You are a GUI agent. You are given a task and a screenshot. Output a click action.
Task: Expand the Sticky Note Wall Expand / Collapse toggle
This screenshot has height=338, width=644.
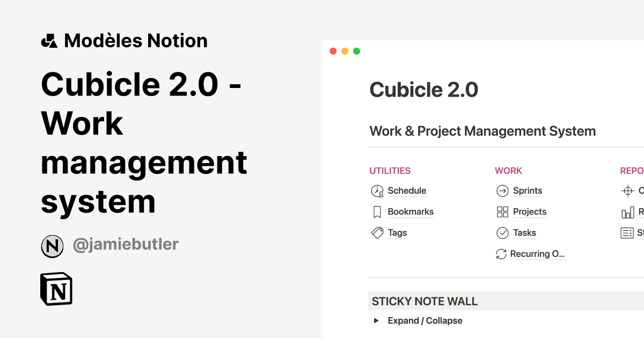425,320
